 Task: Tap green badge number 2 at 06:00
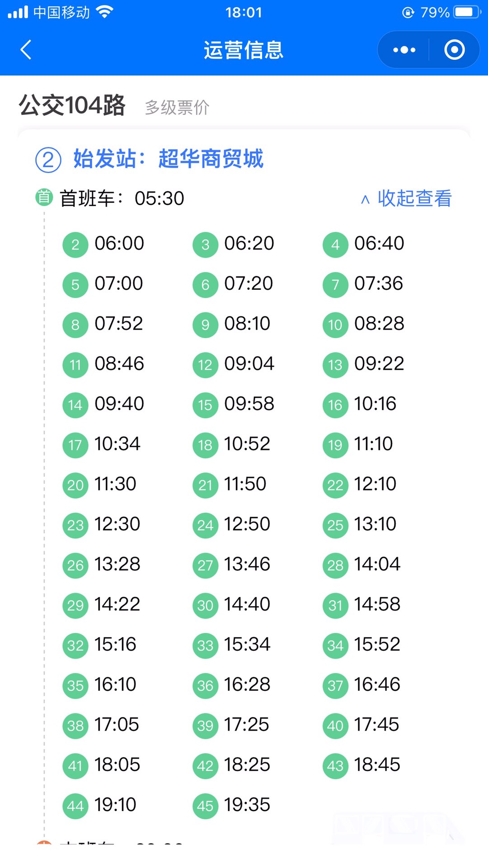pos(75,245)
